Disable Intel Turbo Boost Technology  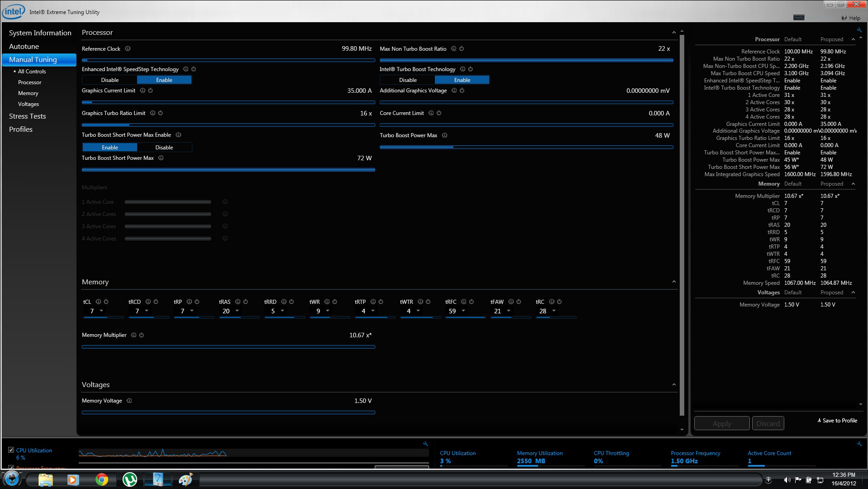[x=408, y=80]
